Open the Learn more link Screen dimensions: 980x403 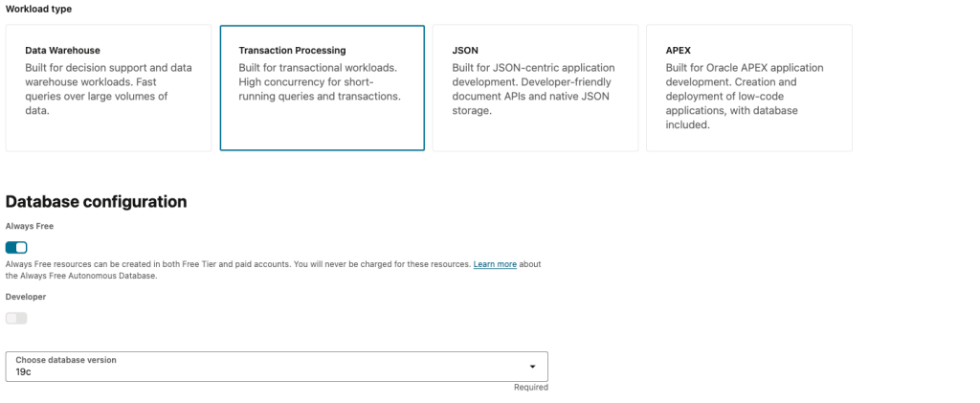pos(495,264)
